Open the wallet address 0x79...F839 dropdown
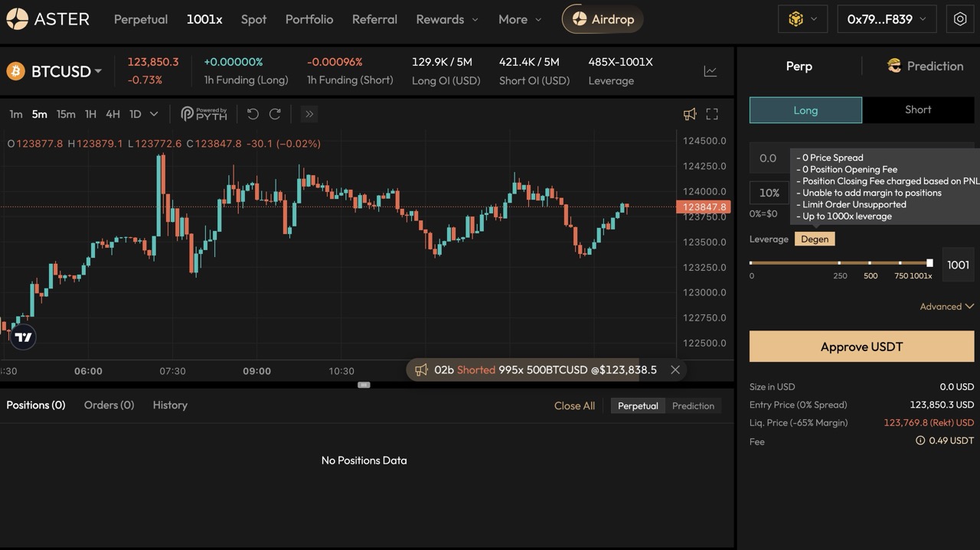The width and height of the screenshot is (980, 550). click(x=887, y=19)
